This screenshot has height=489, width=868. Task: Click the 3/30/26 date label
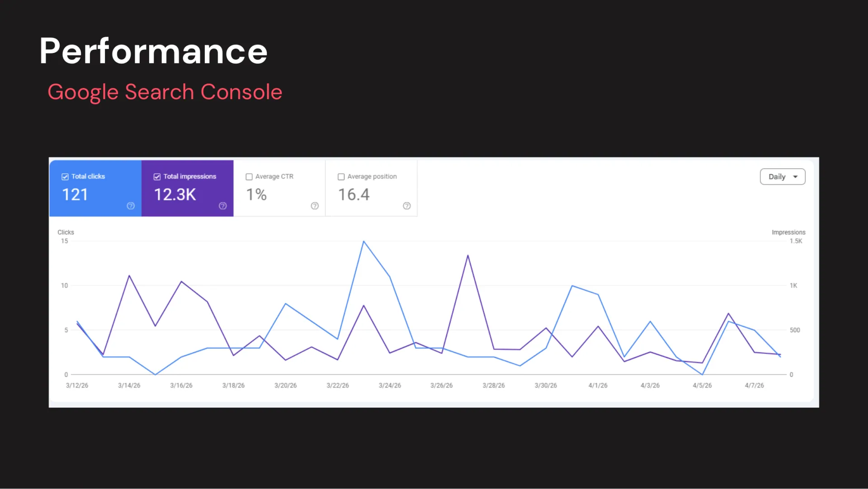(546, 385)
